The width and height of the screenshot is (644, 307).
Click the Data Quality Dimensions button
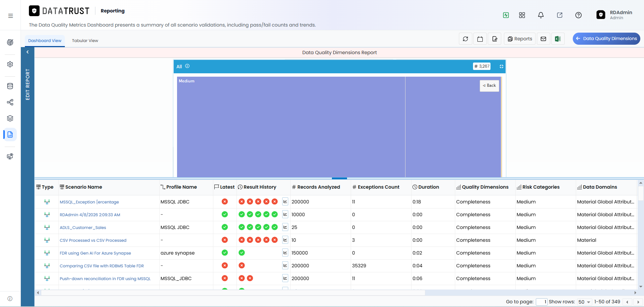(x=606, y=39)
